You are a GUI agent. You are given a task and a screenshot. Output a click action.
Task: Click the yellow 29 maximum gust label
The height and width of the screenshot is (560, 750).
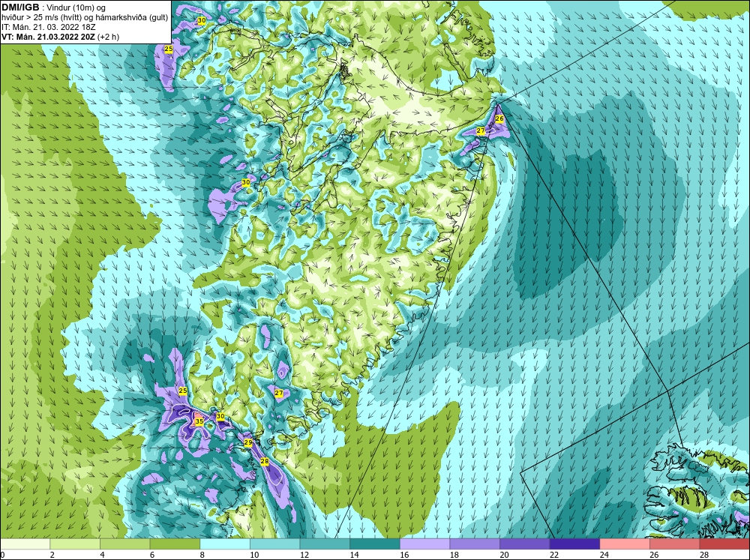coord(247,442)
